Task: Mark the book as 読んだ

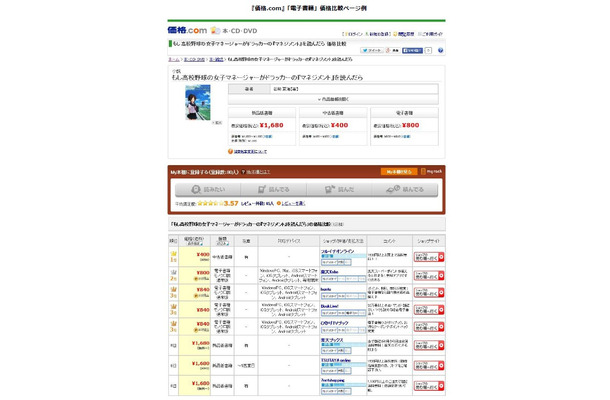Action: coord(339,189)
